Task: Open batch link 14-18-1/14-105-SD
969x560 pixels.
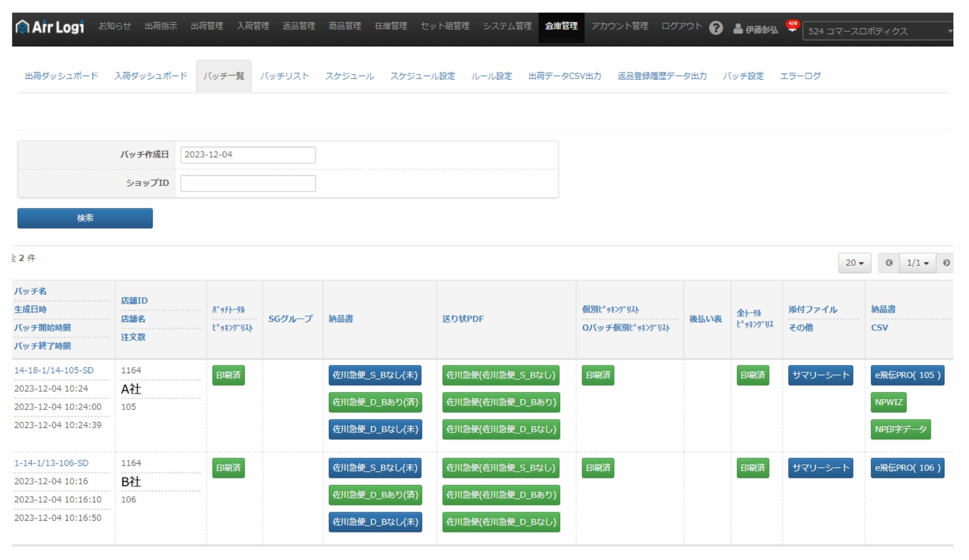Action: pos(54,370)
